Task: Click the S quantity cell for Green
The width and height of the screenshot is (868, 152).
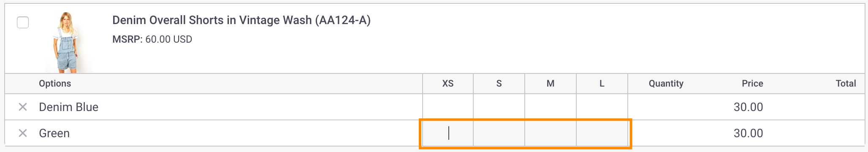Action: (x=499, y=133)
